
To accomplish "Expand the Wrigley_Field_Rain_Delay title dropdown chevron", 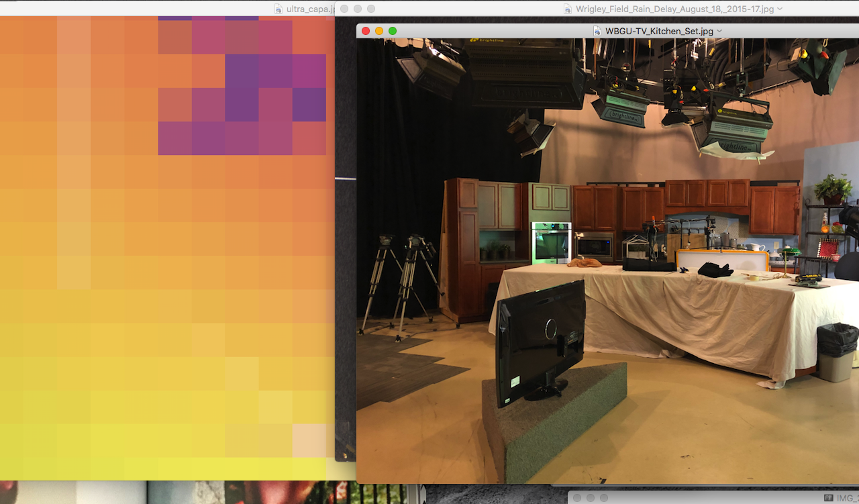I will [x=779, y=9].
